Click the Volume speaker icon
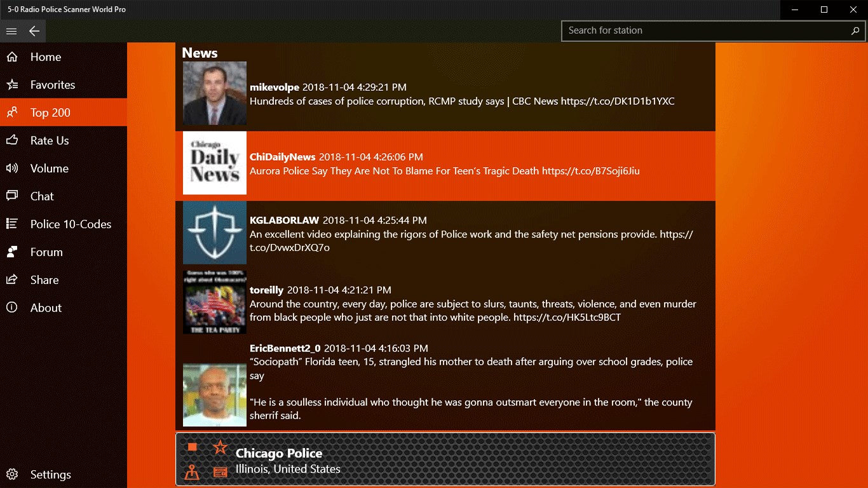The width and height of the screenshot is (868, 488). 11,168
